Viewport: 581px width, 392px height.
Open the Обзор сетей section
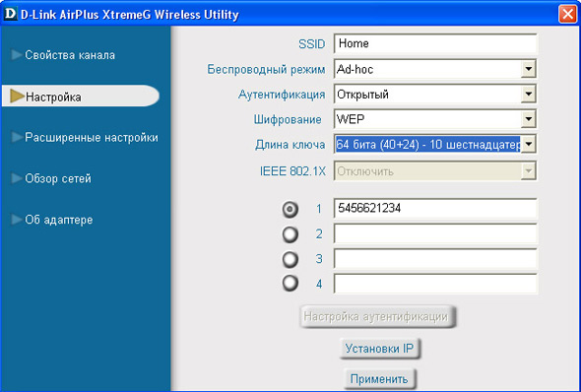point(58,178)
